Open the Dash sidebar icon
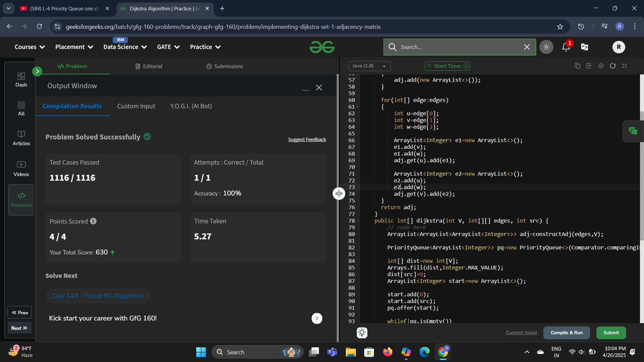 [x=21, y=79]
